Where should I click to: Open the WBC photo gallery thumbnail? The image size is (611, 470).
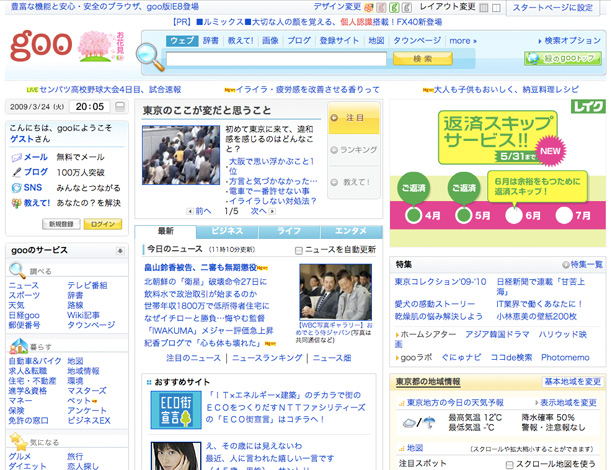[x=335, y=292]
